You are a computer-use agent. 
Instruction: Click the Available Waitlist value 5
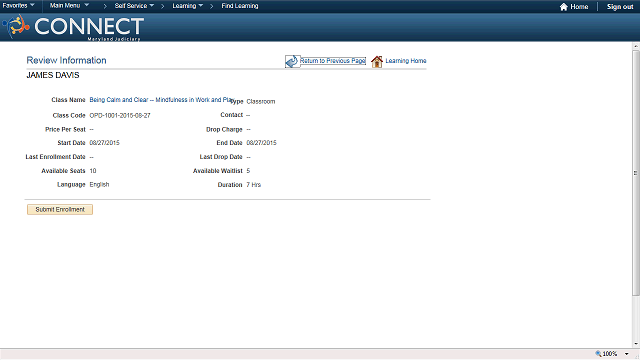click(248, 171)
